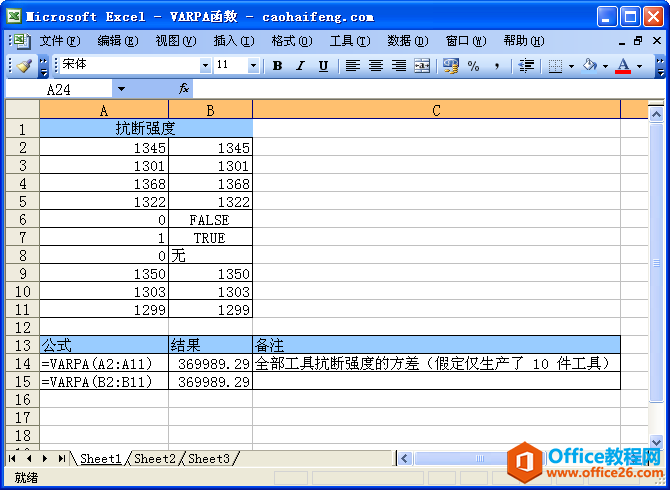Switch to Sheet3 tab
Image resolution: width=670 pixels, height=490 pixels.
tap(209, 459)
